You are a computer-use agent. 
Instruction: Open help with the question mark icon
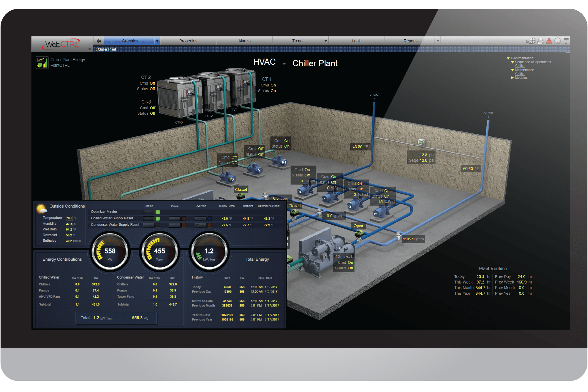557,41
